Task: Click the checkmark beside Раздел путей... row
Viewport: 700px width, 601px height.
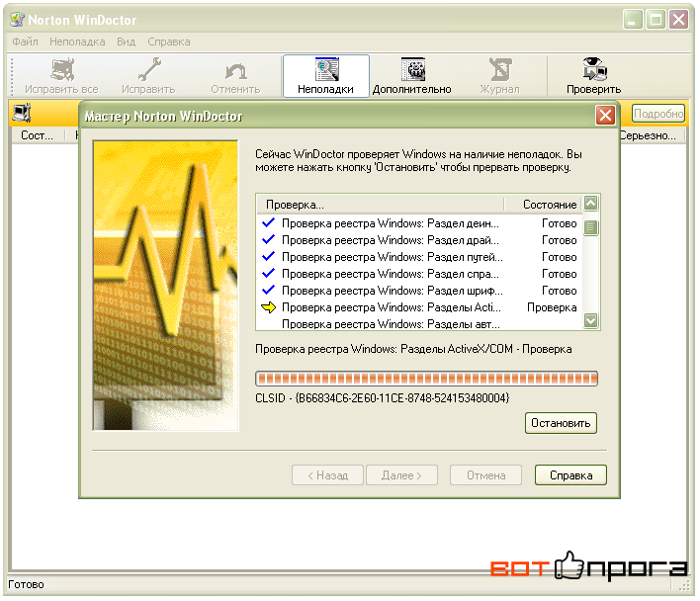Action: [x=268, y=257]
